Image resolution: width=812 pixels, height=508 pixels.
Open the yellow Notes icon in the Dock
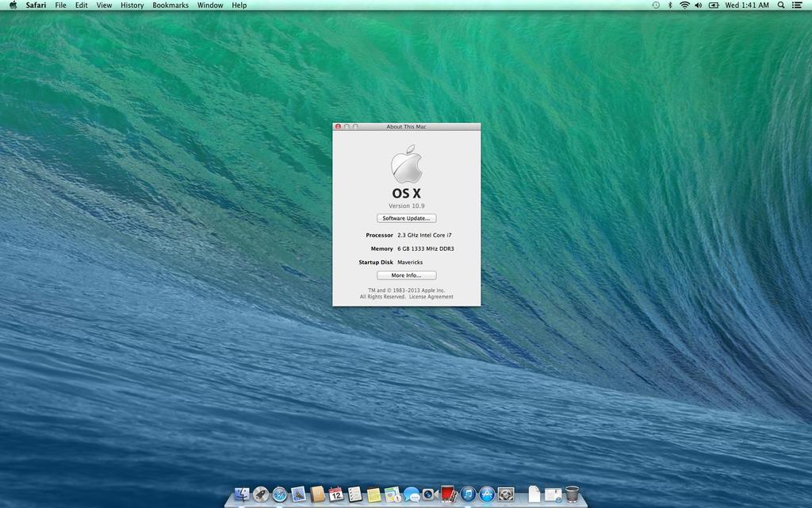pyautogui.click(x=373, y=494)
